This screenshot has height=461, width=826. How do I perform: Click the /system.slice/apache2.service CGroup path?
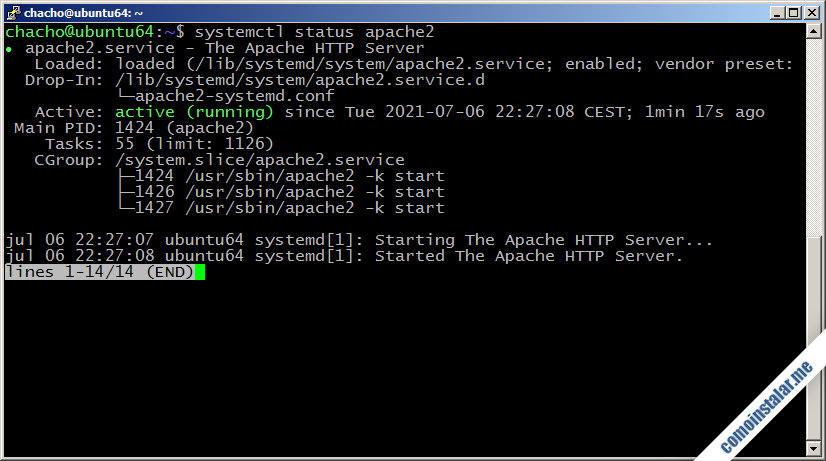point(260,160)
